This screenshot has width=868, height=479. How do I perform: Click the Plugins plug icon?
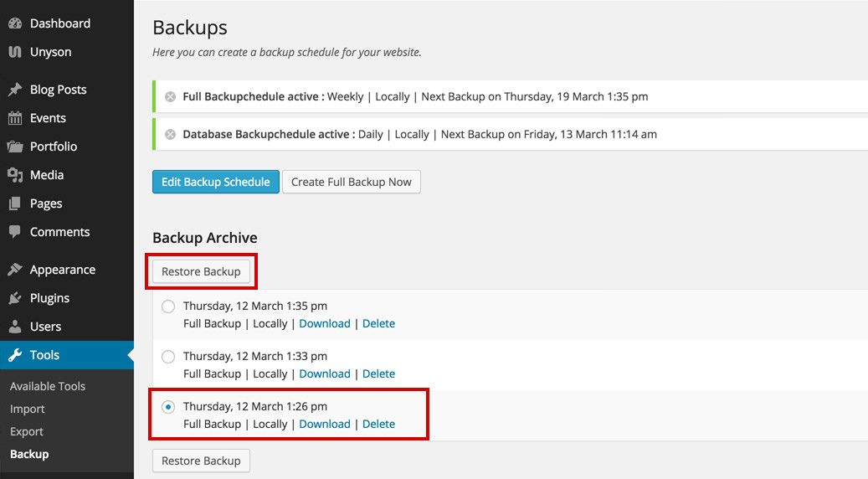coord(15,298)
